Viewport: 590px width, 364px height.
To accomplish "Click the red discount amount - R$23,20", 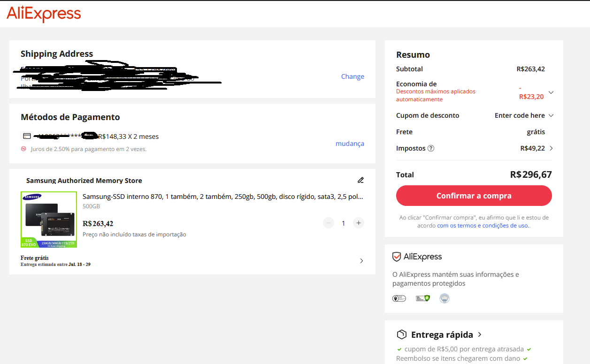I will (x=531, y=92).
